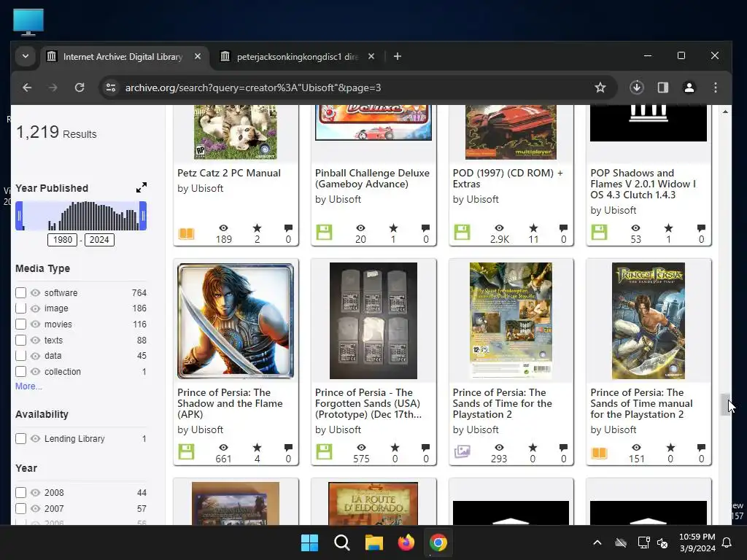Open the tab search dropdown arrow
Screen dimensions: 747x560
[26, 56]
